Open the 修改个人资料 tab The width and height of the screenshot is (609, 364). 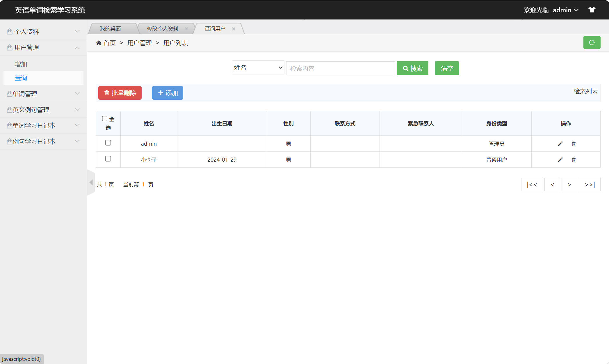click(x=162, y=28)
